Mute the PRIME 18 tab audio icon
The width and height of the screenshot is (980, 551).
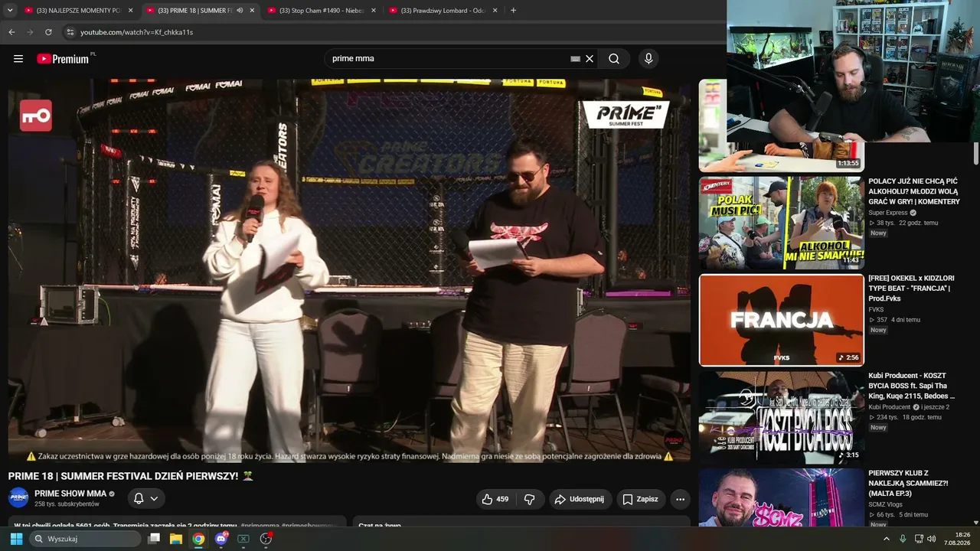point(240,11)
